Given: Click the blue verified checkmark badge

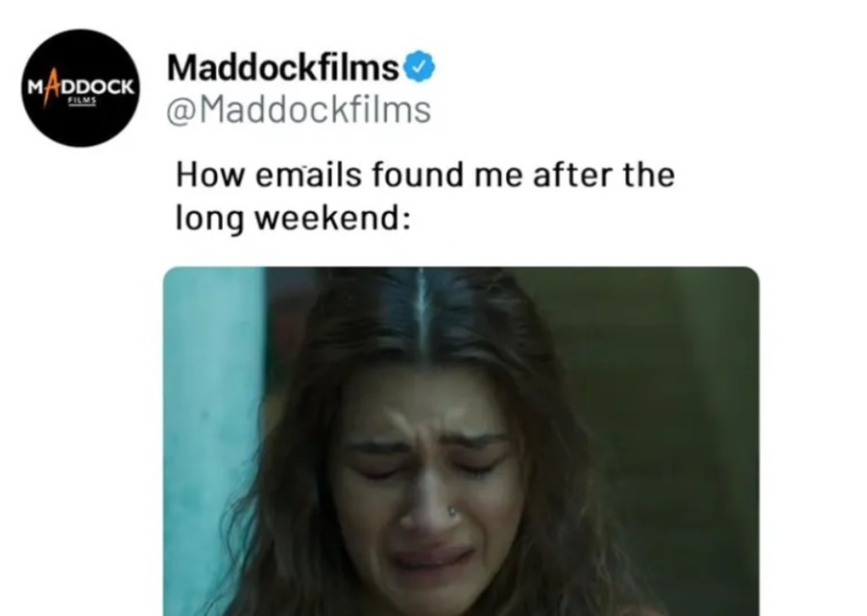Looking at the screenshot, I should click(420, 67).
